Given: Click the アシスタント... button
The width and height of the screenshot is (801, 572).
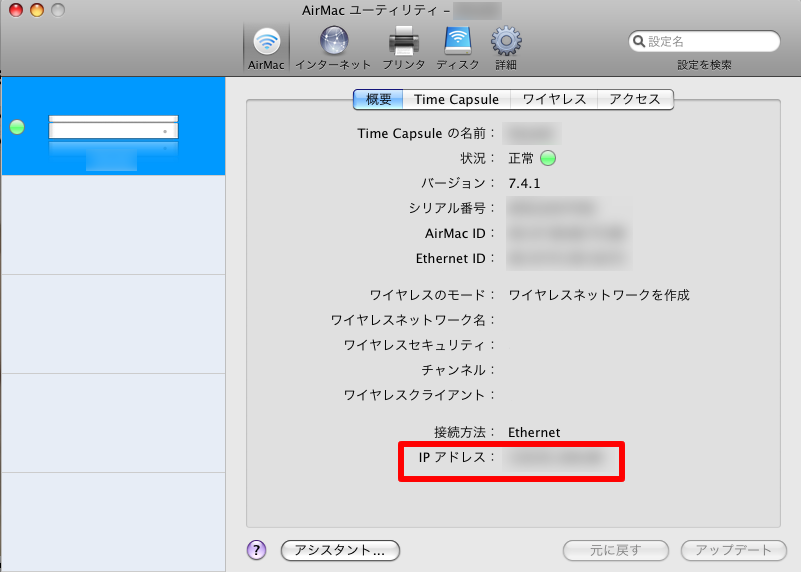Looking at the screenshot, I should click(x=340, y=550).
